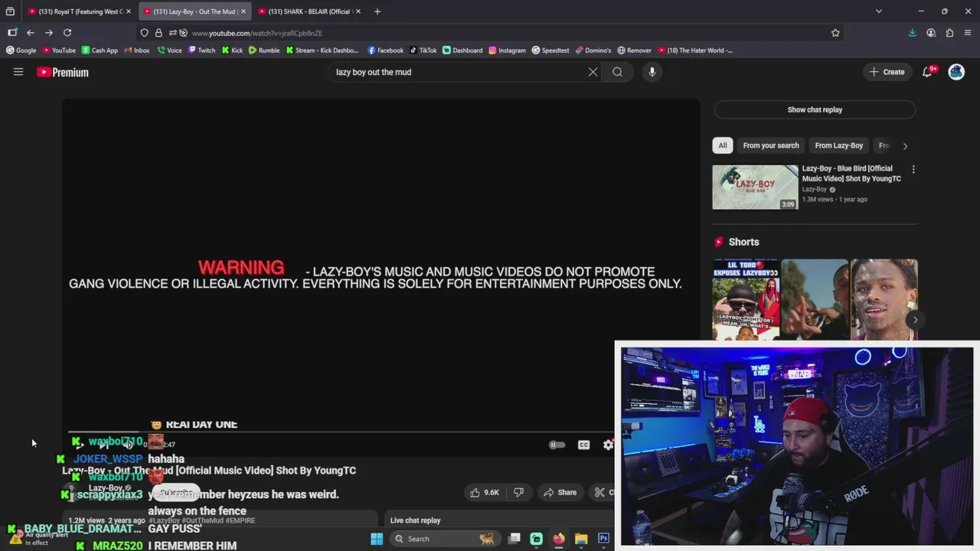Screen dimensions: 980x551
Task: Click the address bar URL field
Action: pyautogui.click(x=490, y=33)
